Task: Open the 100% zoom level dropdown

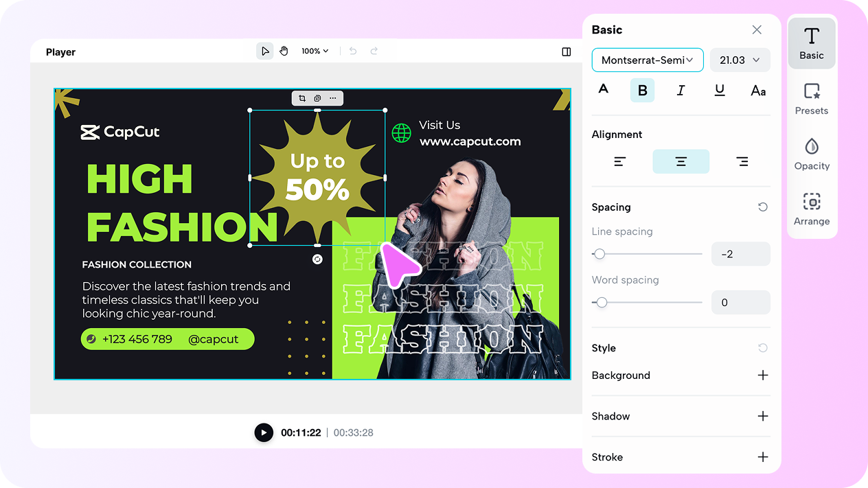Action: click(x=315, y=50)
